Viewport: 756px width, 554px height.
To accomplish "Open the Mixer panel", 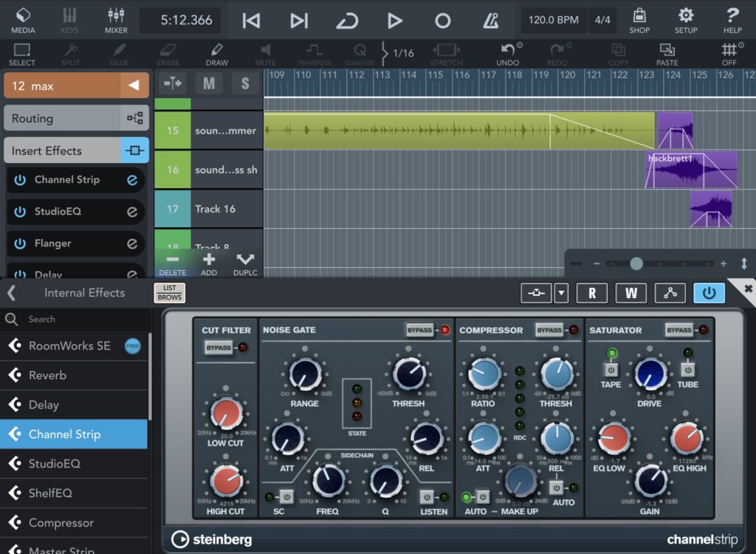I will click(x=116, y=20).
